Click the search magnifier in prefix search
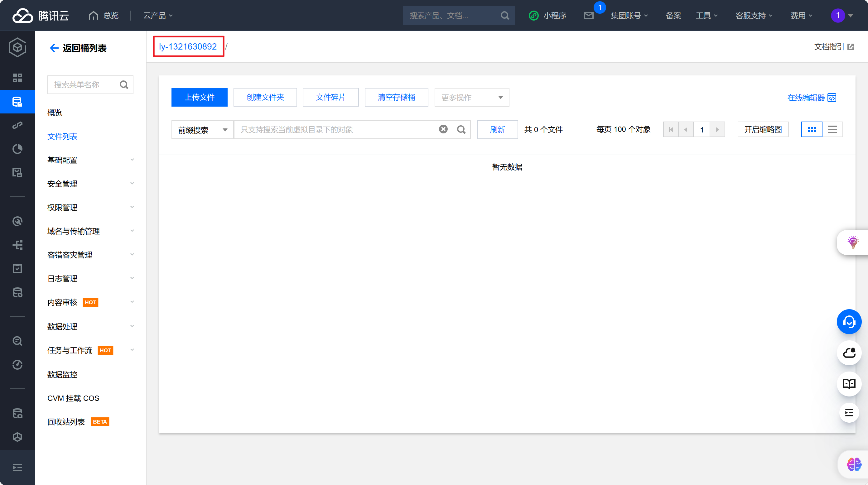The width and height of the screenshot is (868, 485). (461, 130)
